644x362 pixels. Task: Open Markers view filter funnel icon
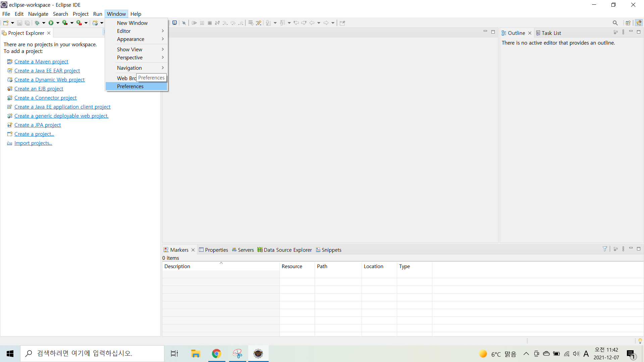point(605,249)
